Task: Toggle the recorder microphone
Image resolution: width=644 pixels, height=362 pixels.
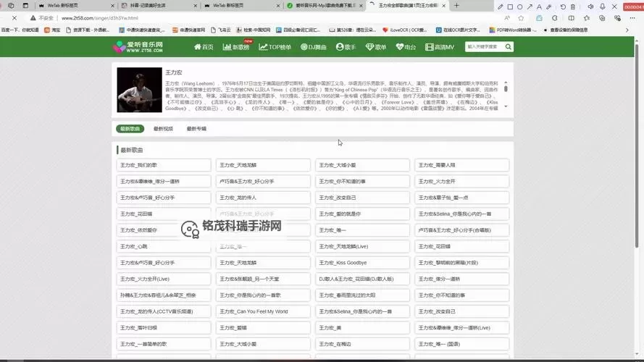Action: pyautogui.click(x=602, y=7)
